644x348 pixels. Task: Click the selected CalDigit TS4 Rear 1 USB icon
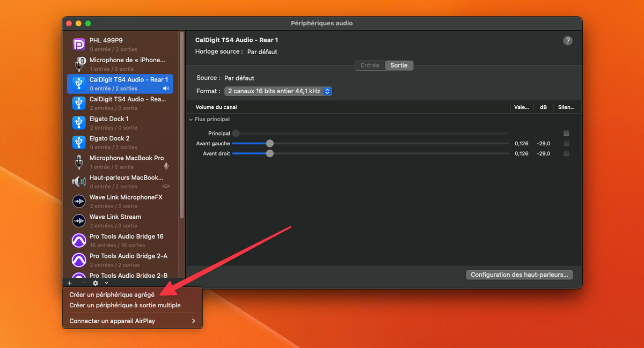79,84
